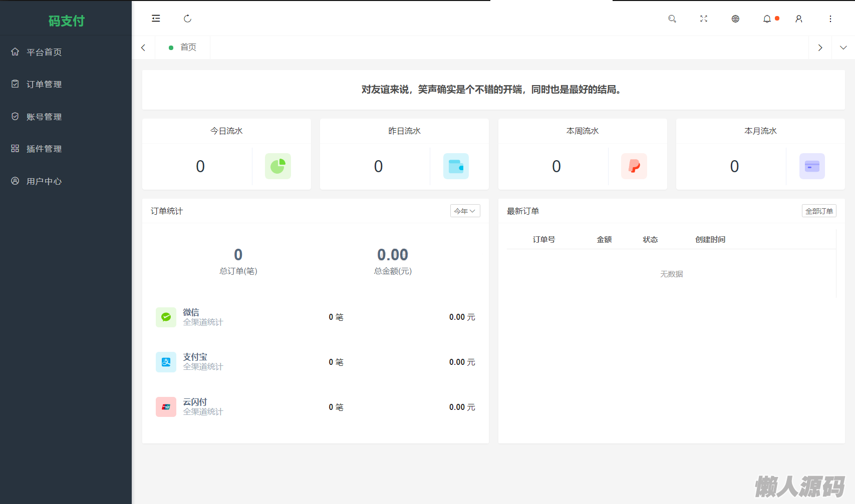The width and height of the screenshot is (855, 504).
Task: Collapse the sidebar with the menu fold icon
Action: tap(156, 19)
